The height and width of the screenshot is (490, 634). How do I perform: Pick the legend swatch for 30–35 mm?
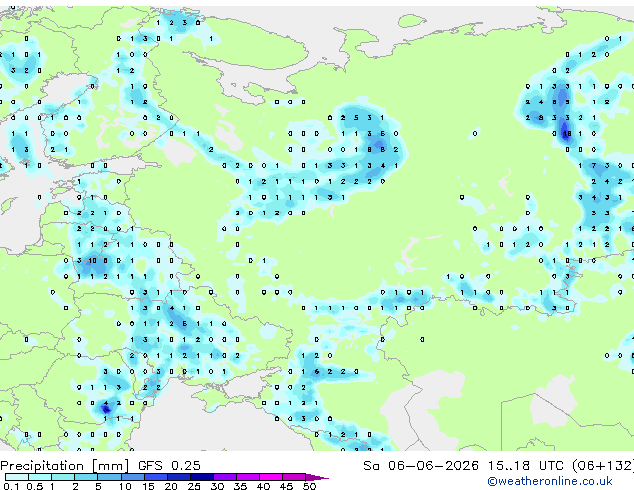pyautogui.click(x=225, y=477)
